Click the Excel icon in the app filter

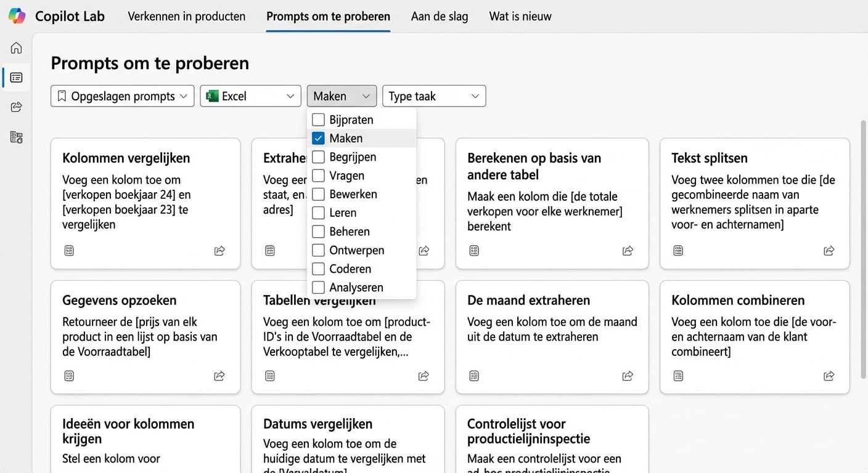coord(213,95)
